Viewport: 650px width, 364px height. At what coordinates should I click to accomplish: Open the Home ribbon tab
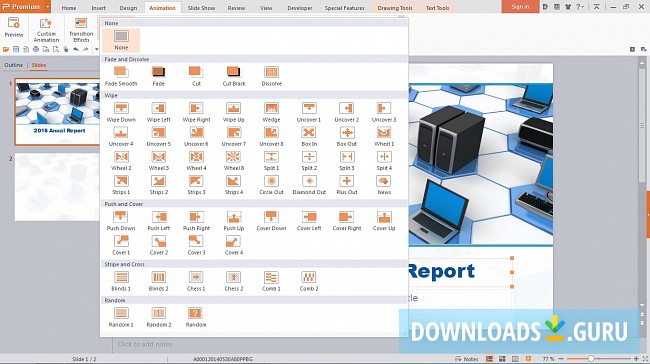[x=69, y=8]
